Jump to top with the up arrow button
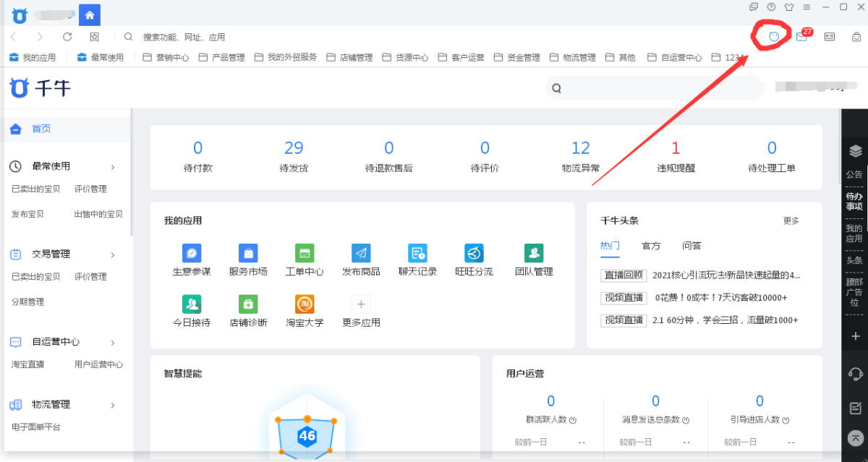The height and width of the screenshot is (462, 868). point(856,437)
